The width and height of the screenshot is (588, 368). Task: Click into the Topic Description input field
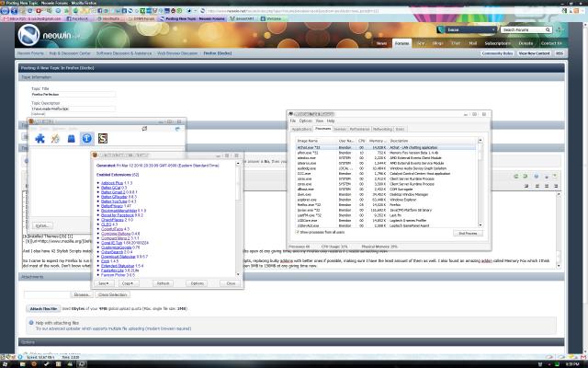click(x=73, y=109)
